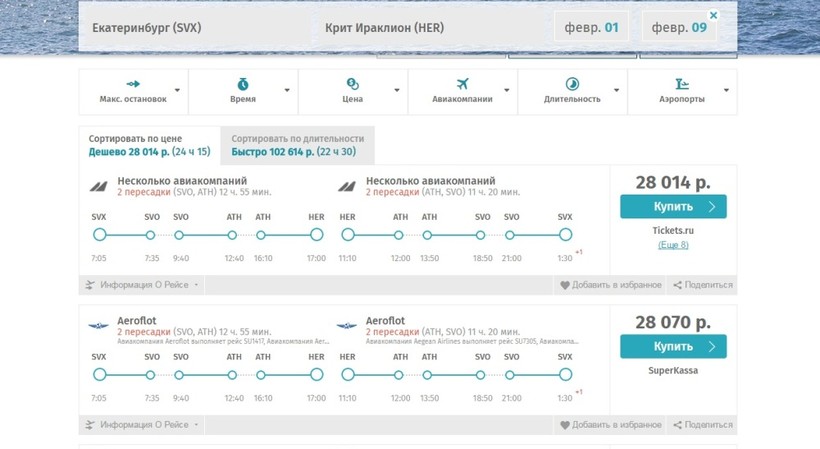Image resolution: width=820 pixels, height=449 pixels.
Task: Click the share icon in second flight result
Action: [678, 425]
